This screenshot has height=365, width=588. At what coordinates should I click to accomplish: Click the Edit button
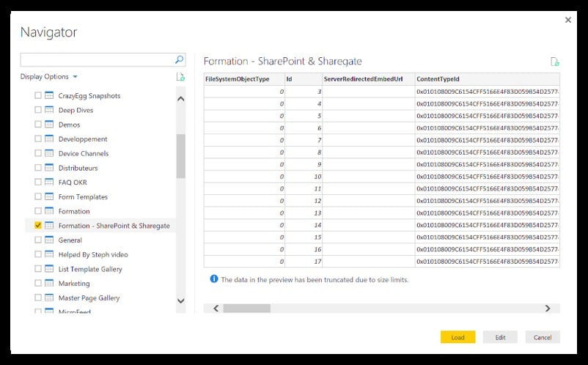[x=500, y=337]
